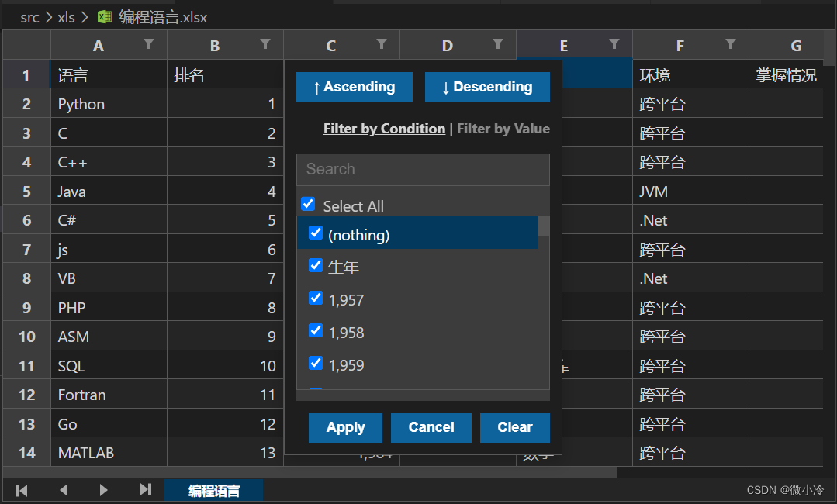837x504 pixels.
Task: Uncheck the (nothing) checkbox
Action: tap(316, 233)
